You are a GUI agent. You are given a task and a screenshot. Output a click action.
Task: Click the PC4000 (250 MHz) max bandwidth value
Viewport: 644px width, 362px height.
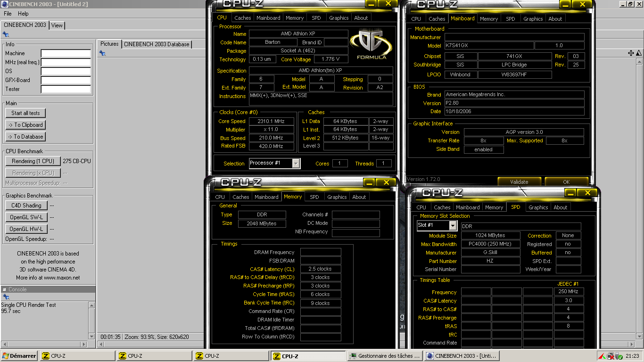pyautogui.click(x=490, y=244)
